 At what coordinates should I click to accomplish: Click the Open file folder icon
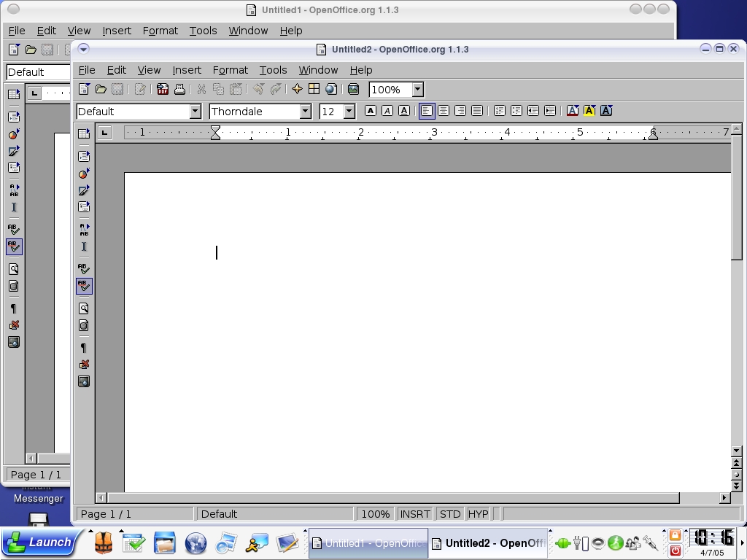coord(101,89)
